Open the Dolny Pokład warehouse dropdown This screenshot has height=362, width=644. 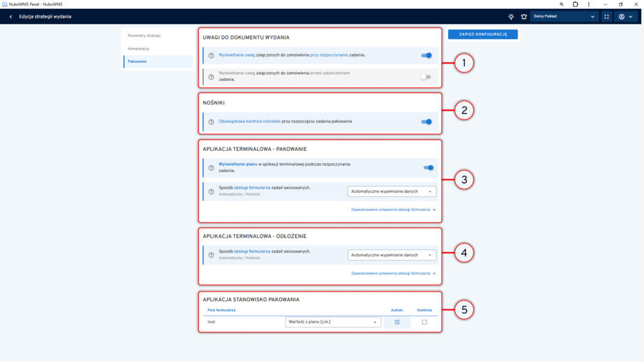[564, 17]
